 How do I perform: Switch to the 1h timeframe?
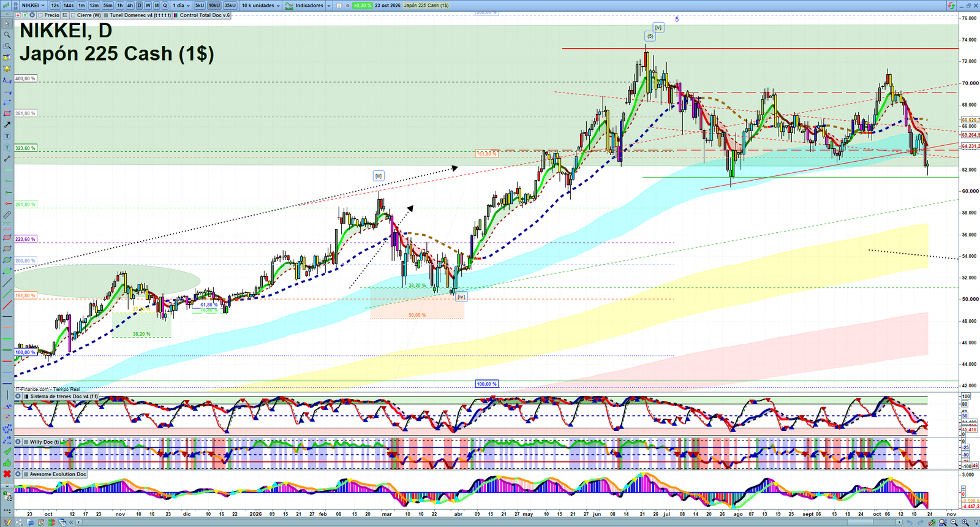click(120, 6)
